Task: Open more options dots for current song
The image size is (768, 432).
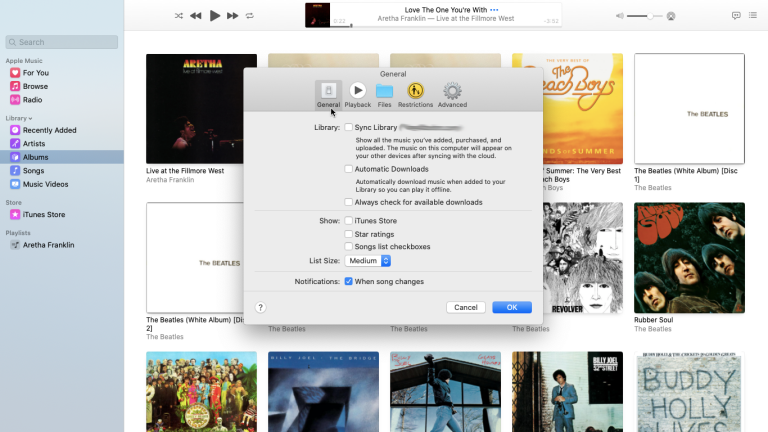Action: tap(494, 10)
